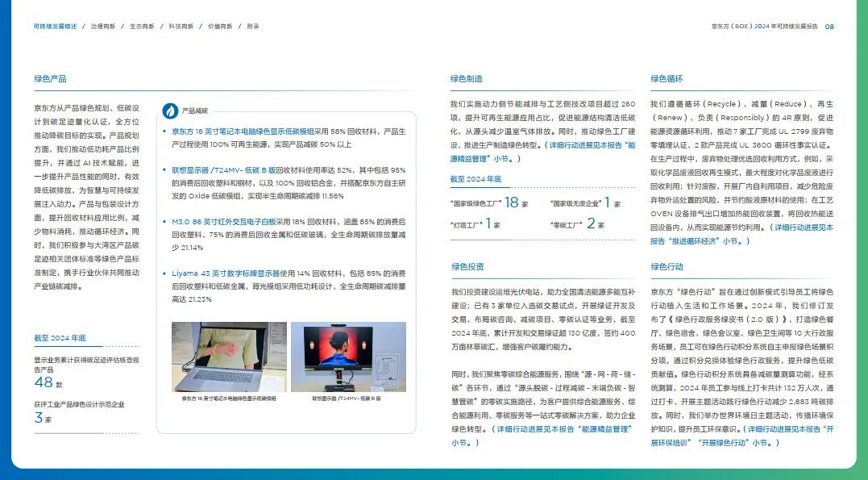Screen dimensions: 868x480
Task: Click the M3.0 86 英寸红外交互电子白板 title
Action: click(x=223, y=222)
